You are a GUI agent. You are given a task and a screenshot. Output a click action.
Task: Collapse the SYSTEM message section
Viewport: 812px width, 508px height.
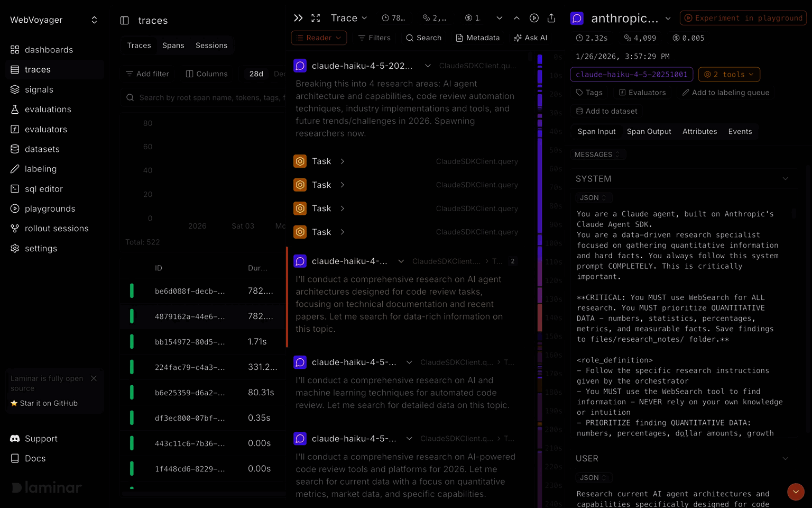[x=785, y=179]
